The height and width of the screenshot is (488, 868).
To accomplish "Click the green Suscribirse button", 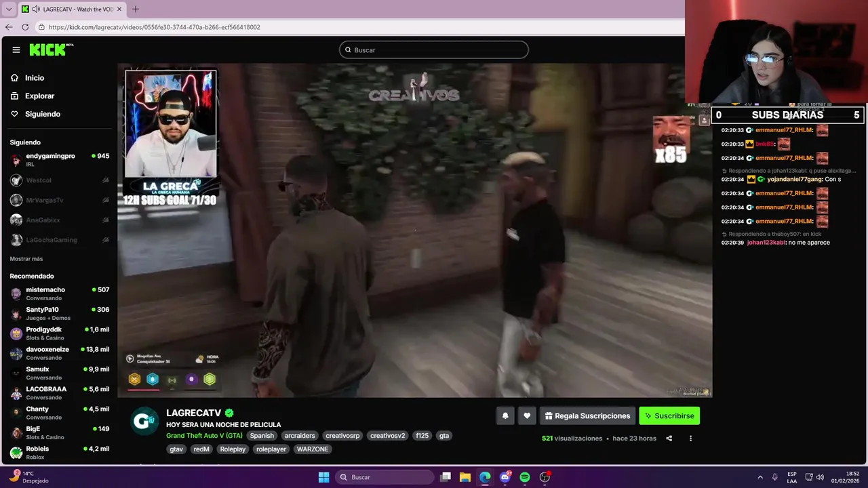I will point(669,416).
